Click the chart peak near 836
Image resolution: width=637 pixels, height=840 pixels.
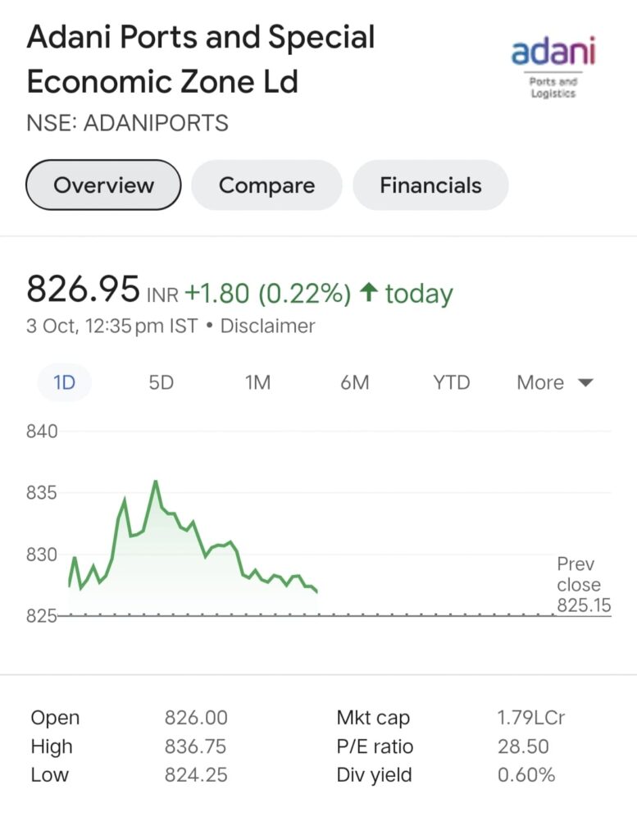coord(156,482)
